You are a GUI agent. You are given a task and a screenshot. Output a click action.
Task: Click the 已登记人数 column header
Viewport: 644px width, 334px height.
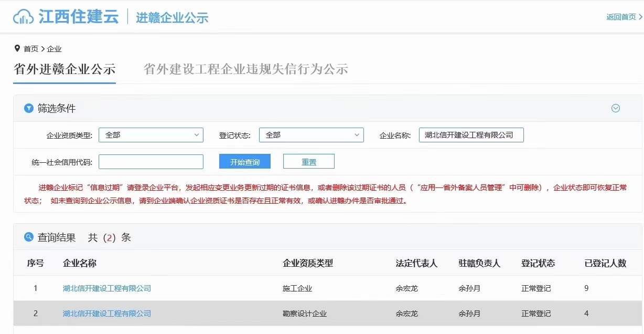(606, 263)
